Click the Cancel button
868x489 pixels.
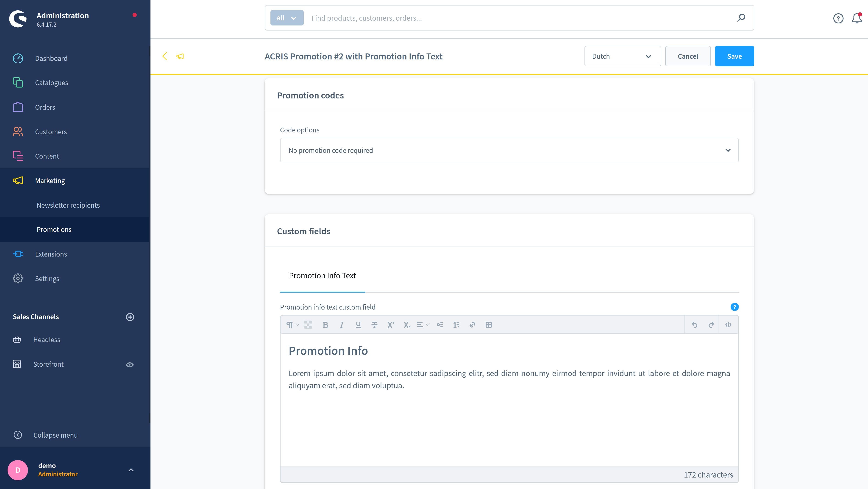tap(688, 56)
